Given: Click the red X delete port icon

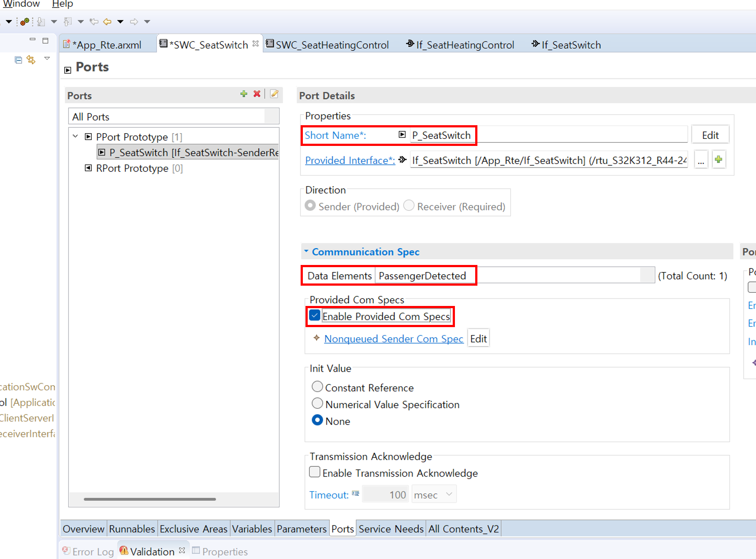Looking at the screenshot, I should click(x=257, y=94).
